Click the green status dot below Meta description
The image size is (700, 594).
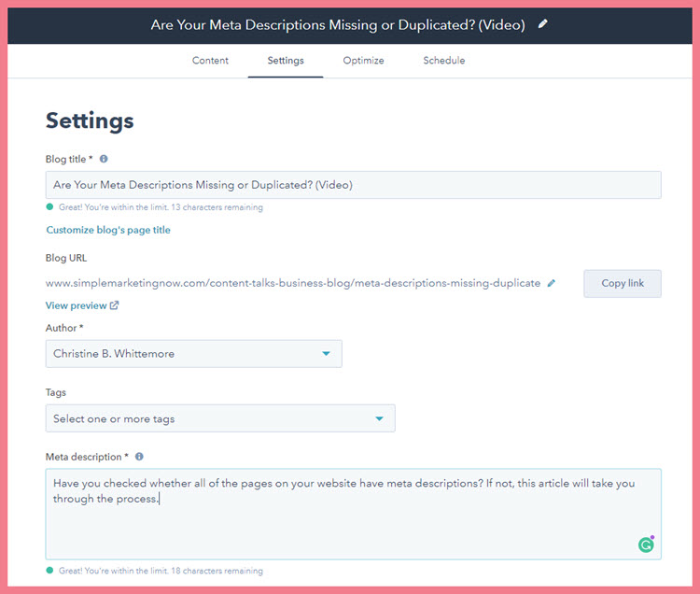click(49, 571)
